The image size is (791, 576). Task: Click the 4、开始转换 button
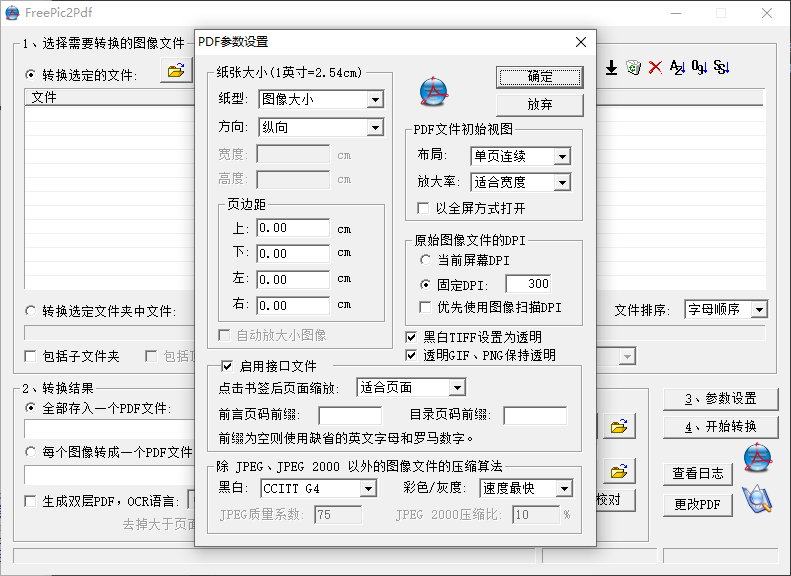pyautogui.click(x=720, y=427)
